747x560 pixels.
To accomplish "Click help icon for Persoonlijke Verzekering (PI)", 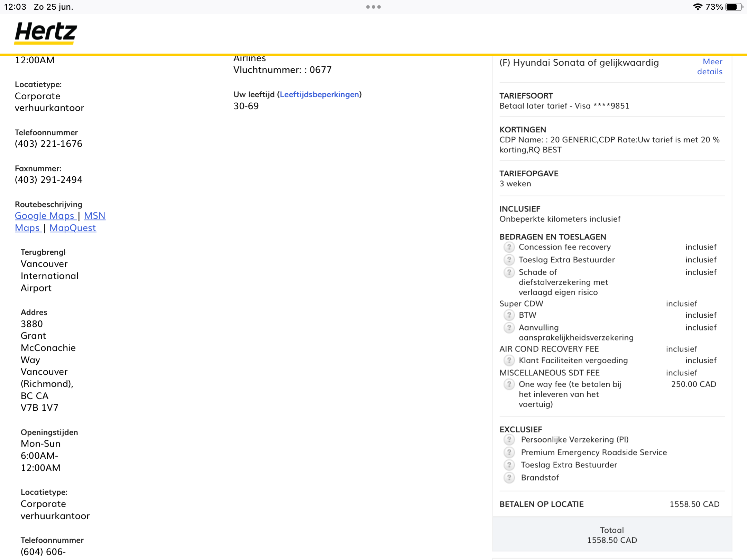I will point(509,439).
